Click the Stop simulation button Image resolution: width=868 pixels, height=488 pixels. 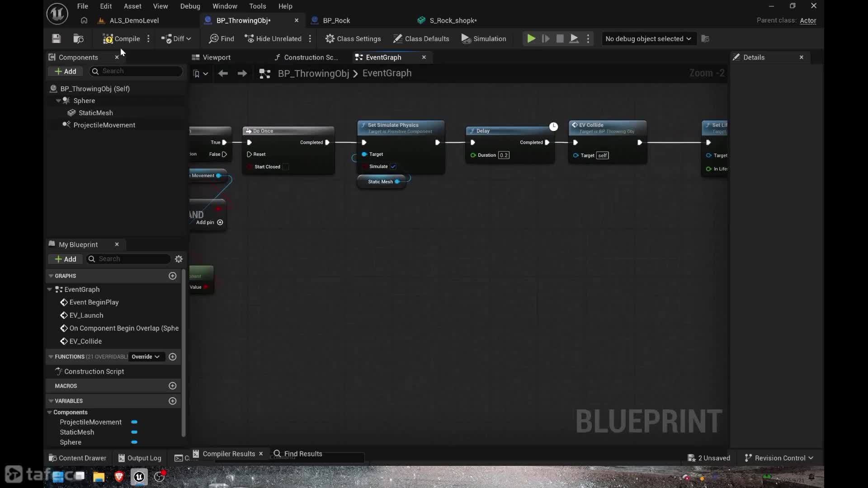coord(560,39)
